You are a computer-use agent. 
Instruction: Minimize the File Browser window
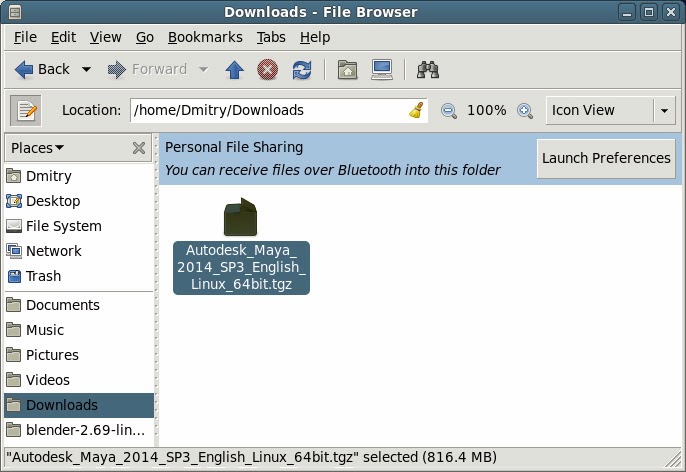(x=627, y=12)
